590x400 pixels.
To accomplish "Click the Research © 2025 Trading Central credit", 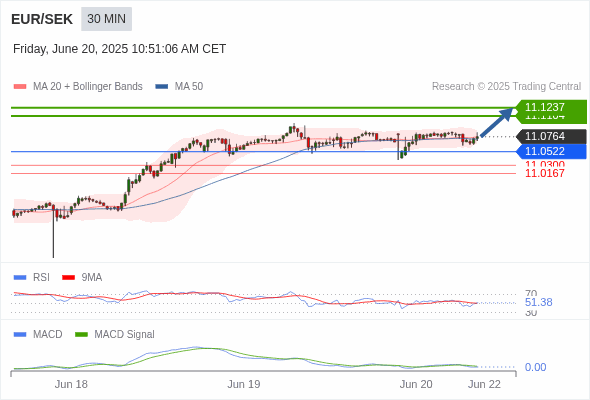I will pyautogui.click(x=506, y=87).
